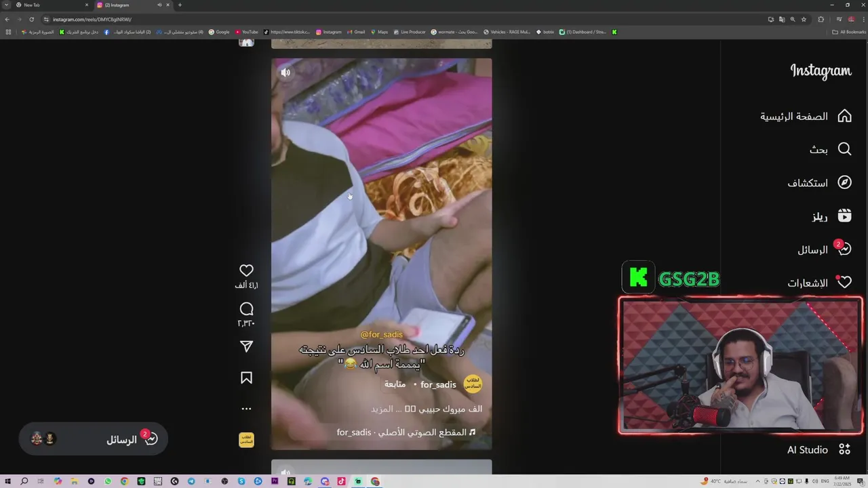Open the taskbar weather widget 40°C

725,481
